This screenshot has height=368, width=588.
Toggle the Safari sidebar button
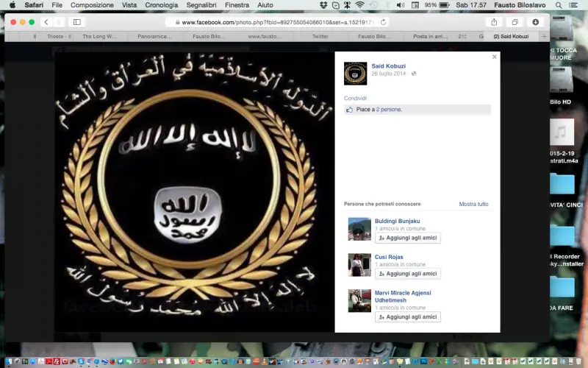coord(77,22)
